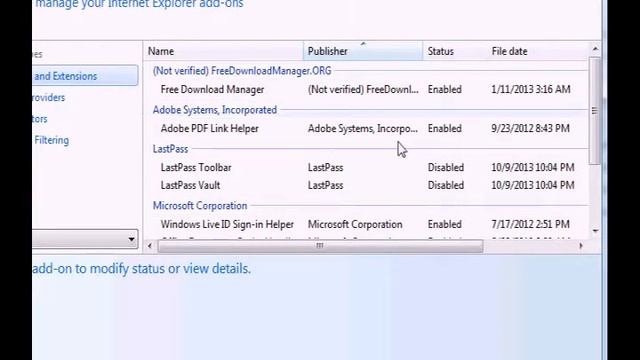
Task: Click the vertical scrollbar down arrow
Action: click(595, 231)
